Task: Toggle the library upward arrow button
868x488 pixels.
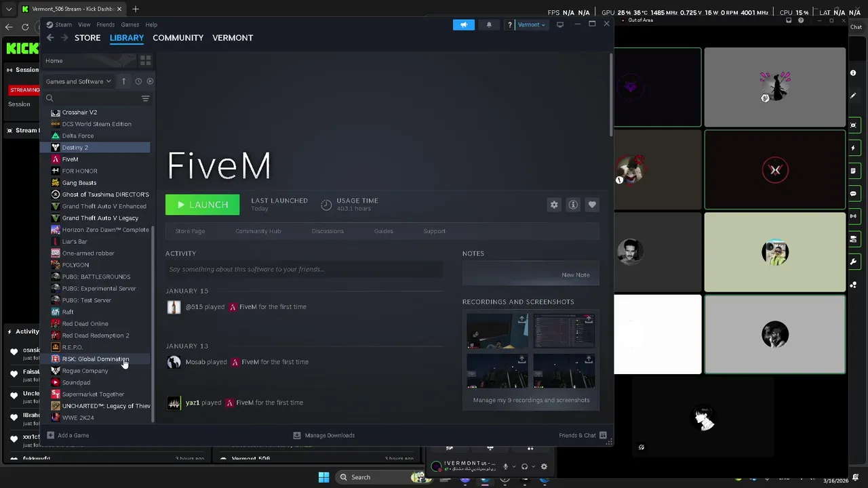Action: 123,81
